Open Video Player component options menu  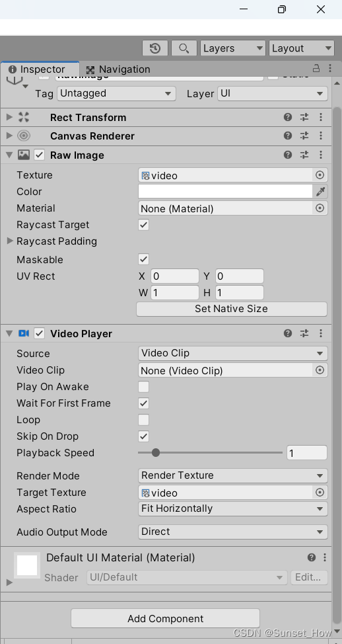pos(321,333)
